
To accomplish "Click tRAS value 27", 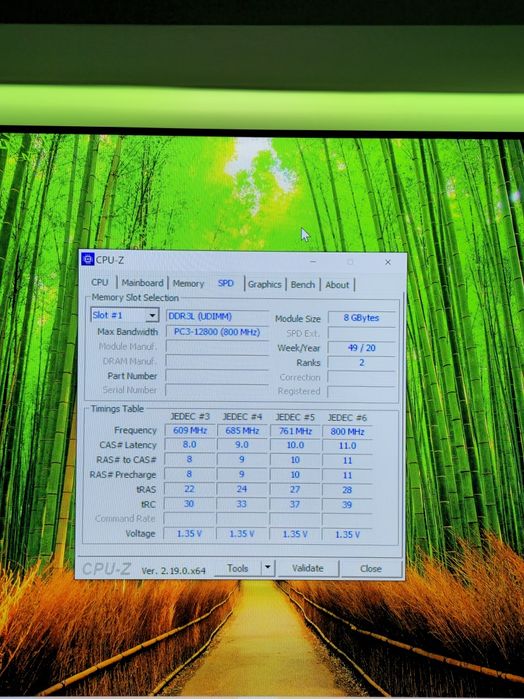I will pos(295,489).
